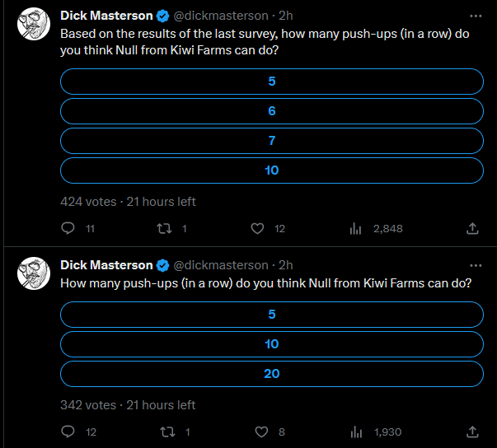497x448 pixels.
Task: Like the first poll tweet
Action: coord(258,228)
